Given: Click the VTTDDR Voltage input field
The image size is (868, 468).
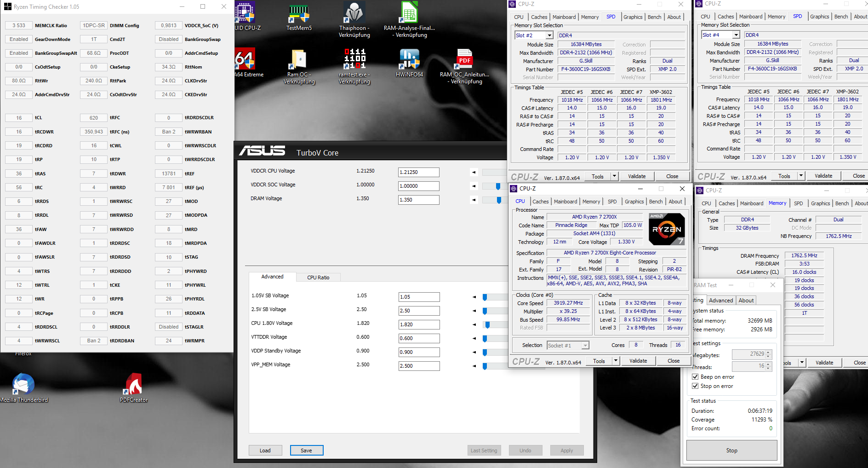Looking at the screenshot, I should 419,338.
